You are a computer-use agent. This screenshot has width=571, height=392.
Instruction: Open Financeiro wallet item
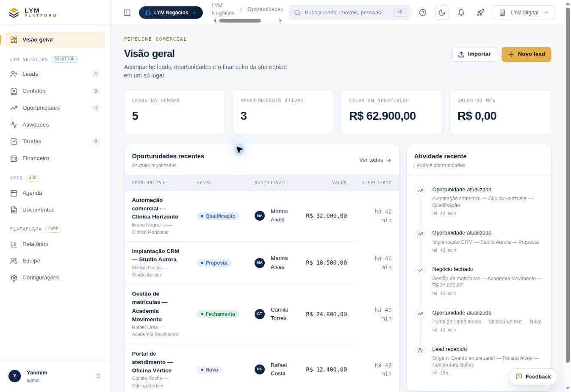pos(55,158)
